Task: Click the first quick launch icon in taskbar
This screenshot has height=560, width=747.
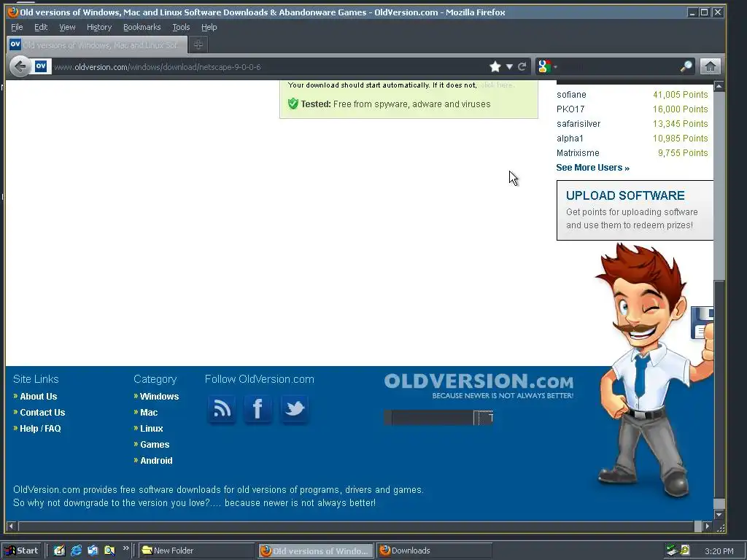Action: point(58,551)
